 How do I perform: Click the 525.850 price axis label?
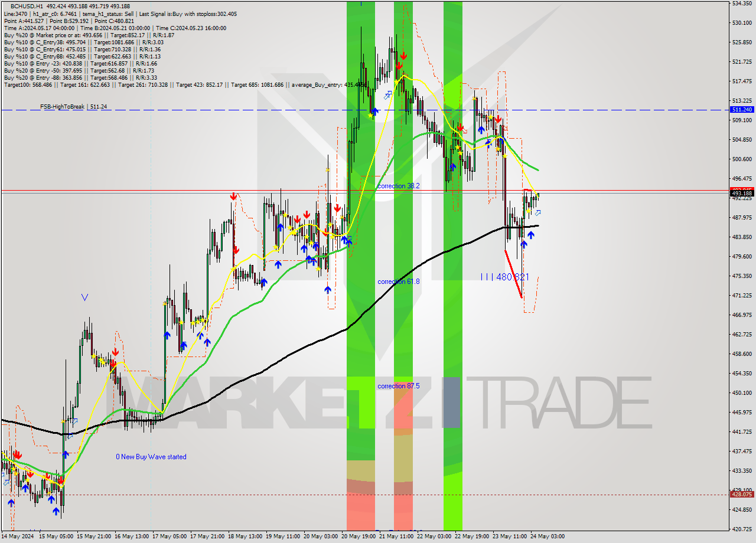[742, 42]
